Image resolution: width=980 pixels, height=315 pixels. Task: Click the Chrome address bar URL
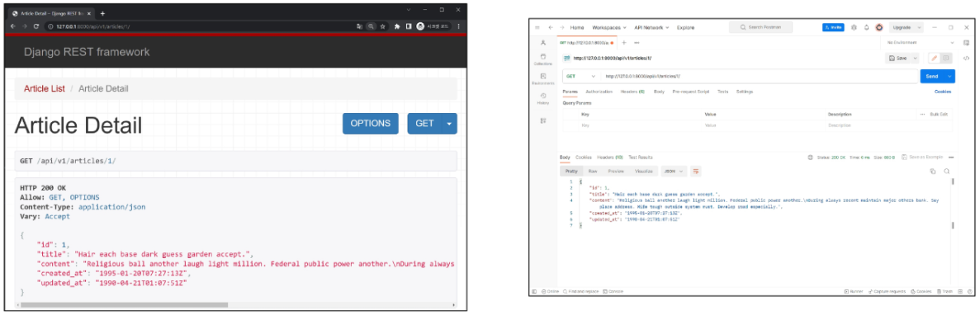pyautogui.click(x=92, y=27)
